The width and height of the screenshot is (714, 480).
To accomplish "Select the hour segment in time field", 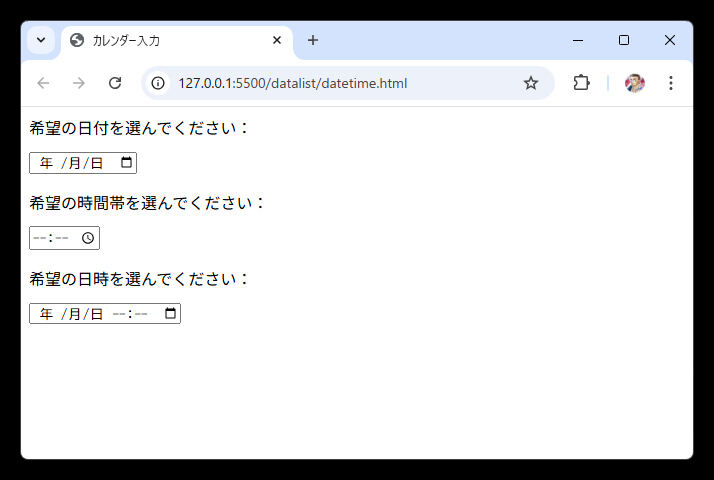I will point(38,238).
